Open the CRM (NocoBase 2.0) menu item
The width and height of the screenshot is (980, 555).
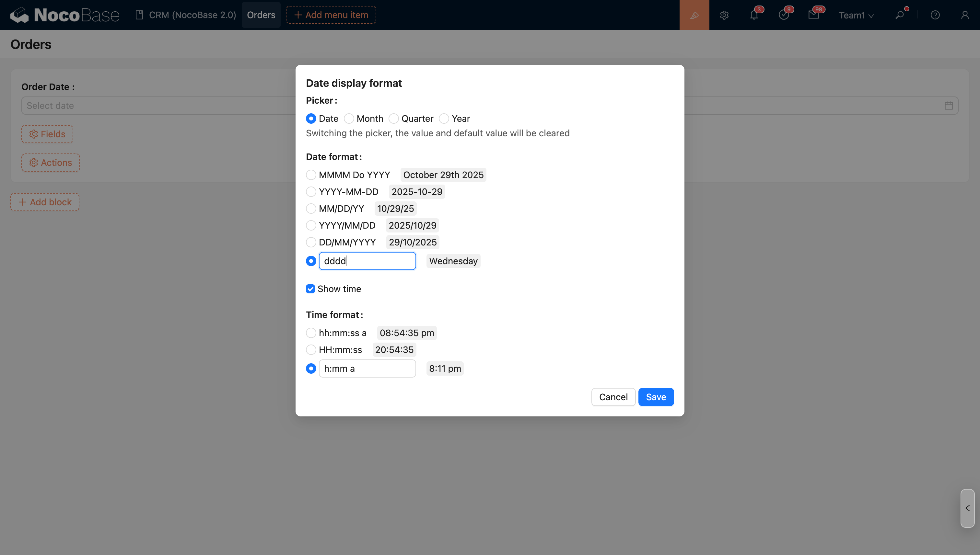coord(186,15)
